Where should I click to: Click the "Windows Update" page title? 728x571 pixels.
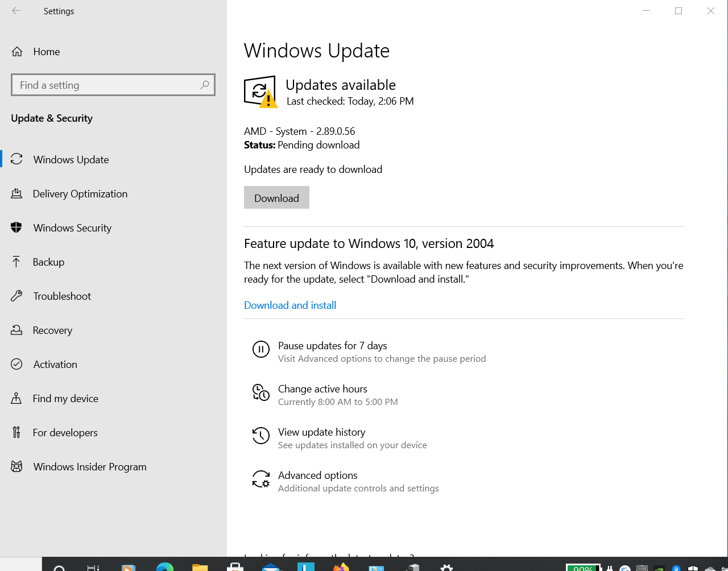click(x=317, y=51)
